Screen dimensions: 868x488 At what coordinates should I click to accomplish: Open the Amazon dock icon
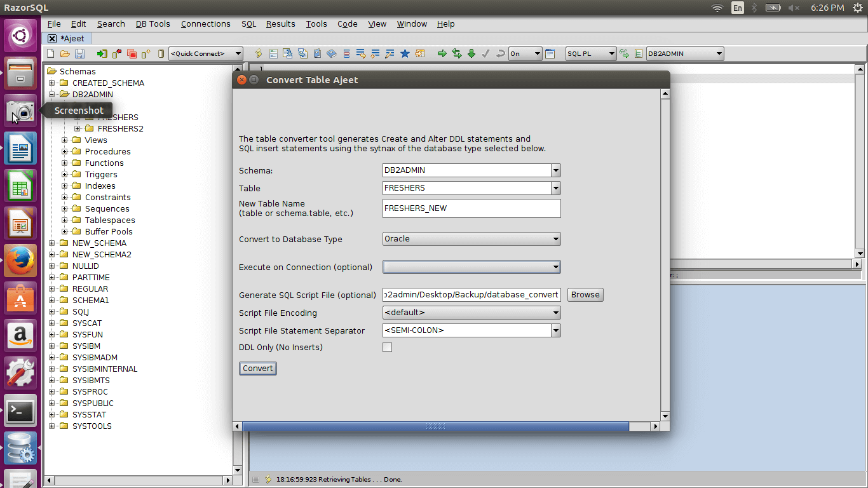(21, 335)
